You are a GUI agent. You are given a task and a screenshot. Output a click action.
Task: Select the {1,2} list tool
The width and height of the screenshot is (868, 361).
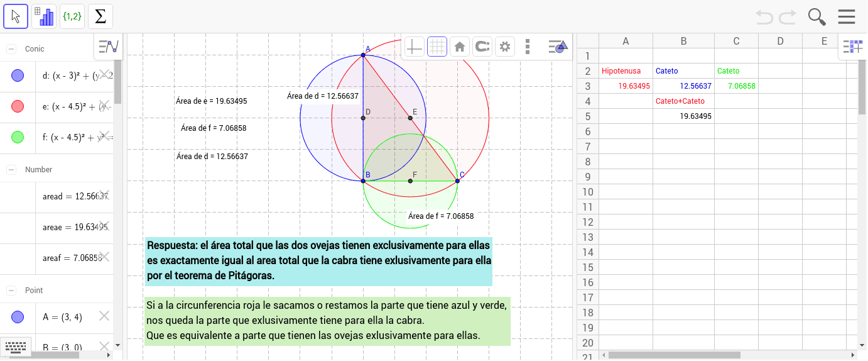click(x=72, y=16)
